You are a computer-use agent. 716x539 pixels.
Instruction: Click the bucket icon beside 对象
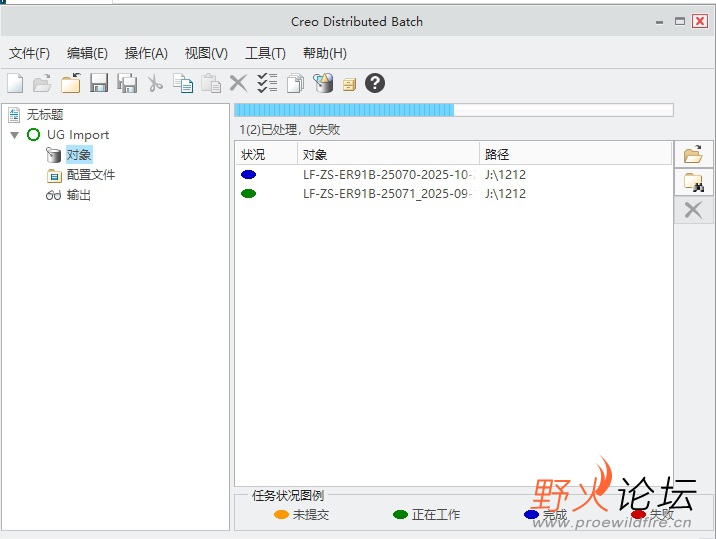pyautogui.click(x=53, y=155)
